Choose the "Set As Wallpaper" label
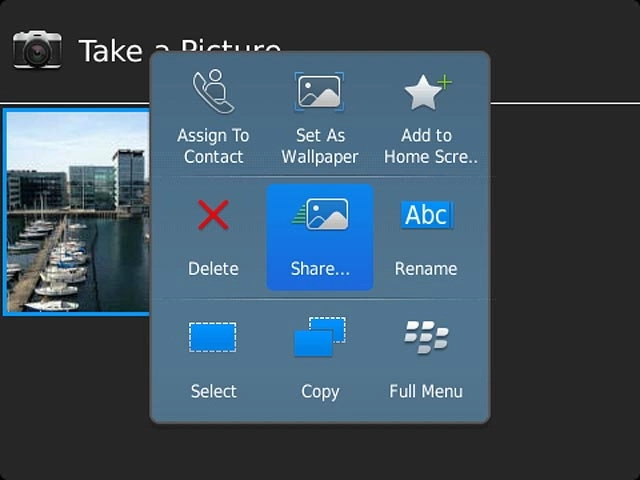The image size is (640, 480). point(320,146)
